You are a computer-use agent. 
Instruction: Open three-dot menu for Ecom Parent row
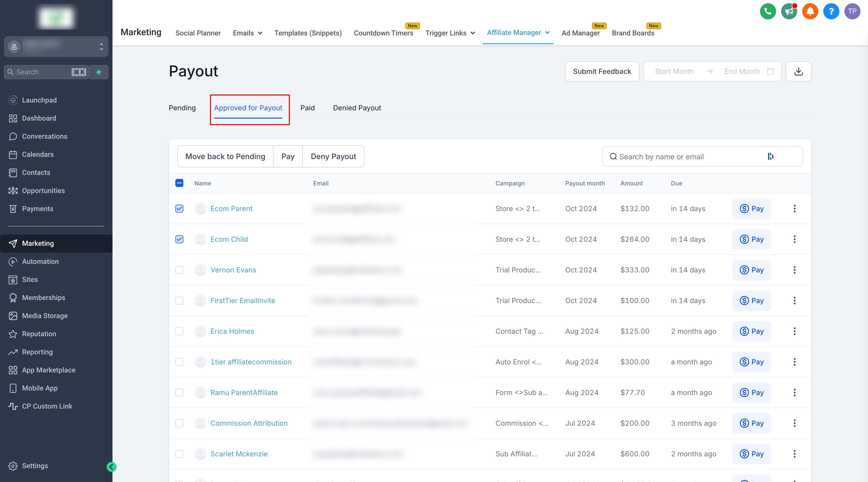coord(794,209)
